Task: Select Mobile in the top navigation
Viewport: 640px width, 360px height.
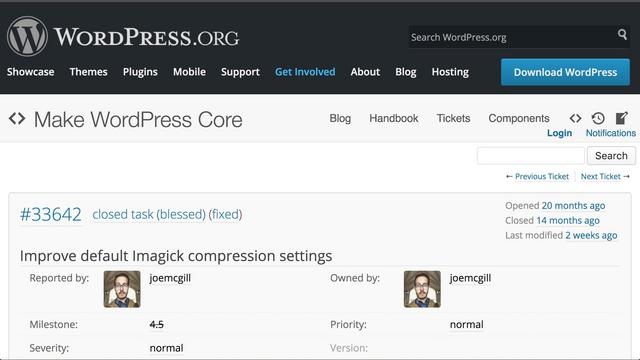Action: tap(189, 72)
